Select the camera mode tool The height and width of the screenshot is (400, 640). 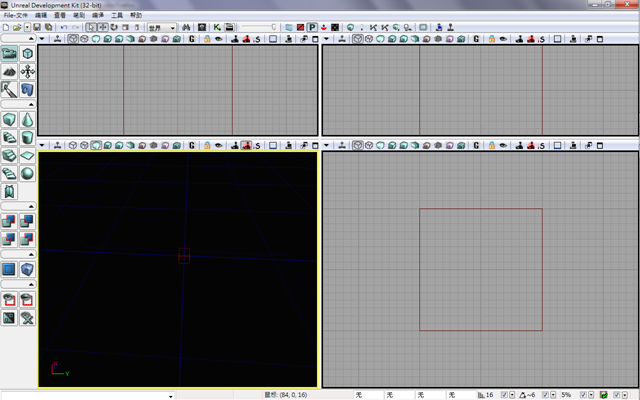pyautogui.click(x=10, y=53)
